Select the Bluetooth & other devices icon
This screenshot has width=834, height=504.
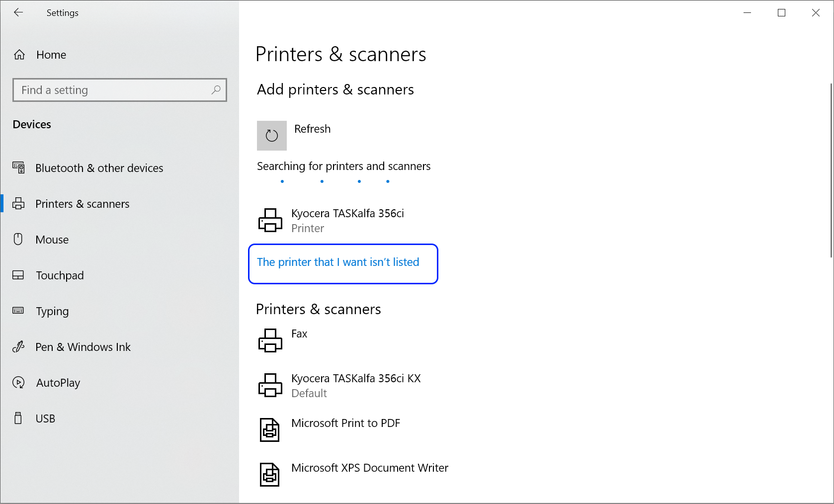point(18,168)
